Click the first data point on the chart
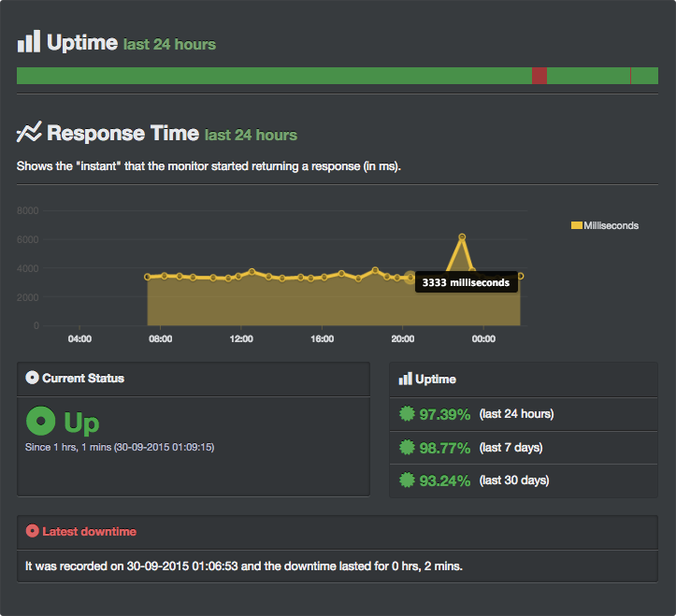 (148, 277)
